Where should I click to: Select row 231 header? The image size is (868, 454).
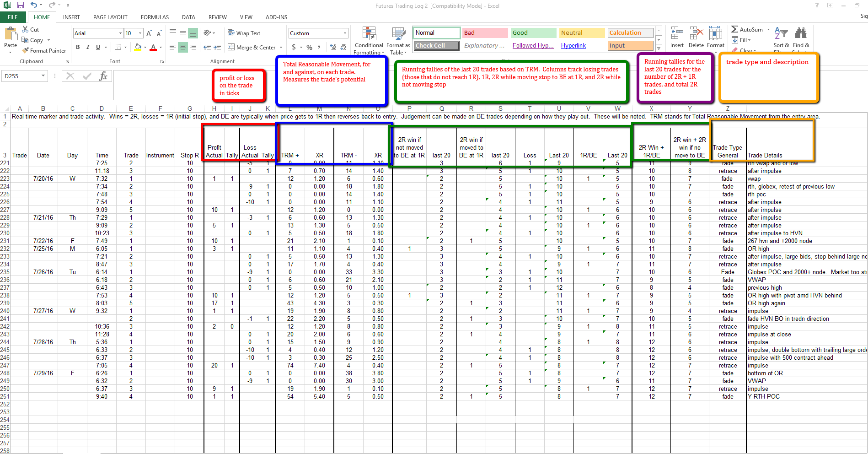click(x=5, y=241)
